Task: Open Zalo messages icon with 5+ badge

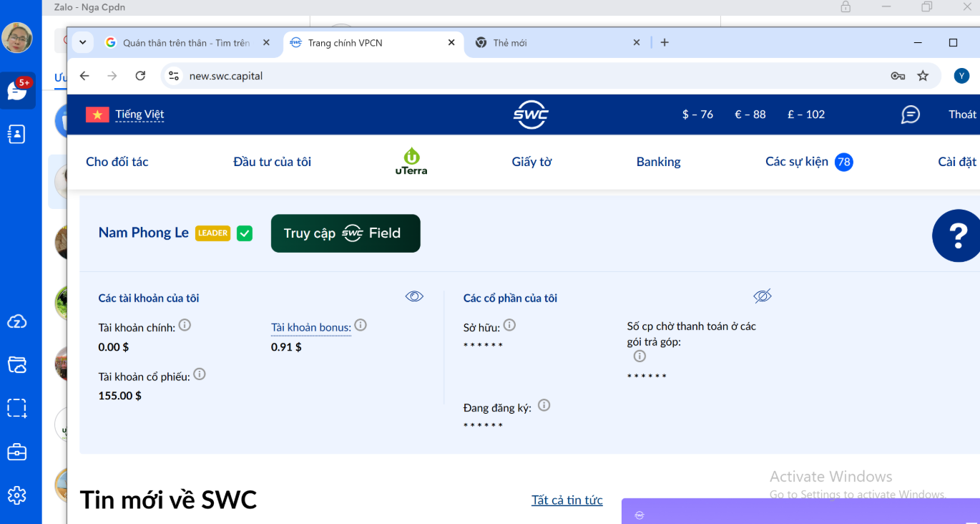Action: (x=17, y=90)
